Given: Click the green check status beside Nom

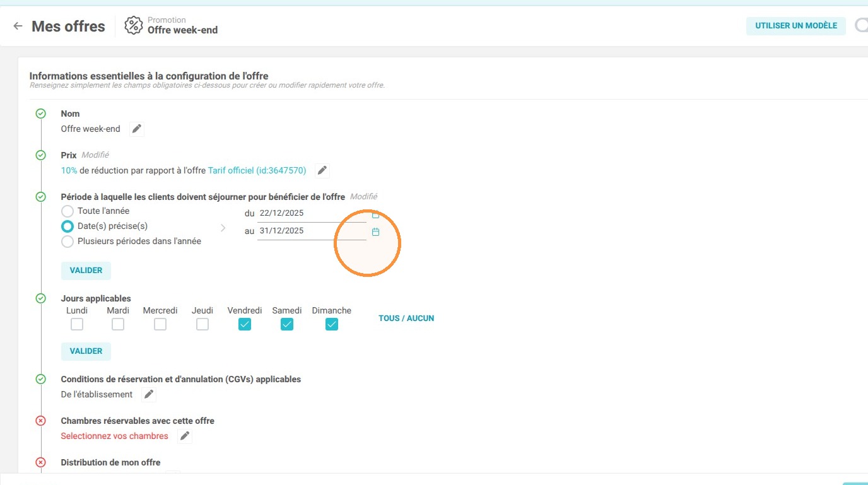Looking at the screenshot, I should pyautogui.click(x=41, y=114).
